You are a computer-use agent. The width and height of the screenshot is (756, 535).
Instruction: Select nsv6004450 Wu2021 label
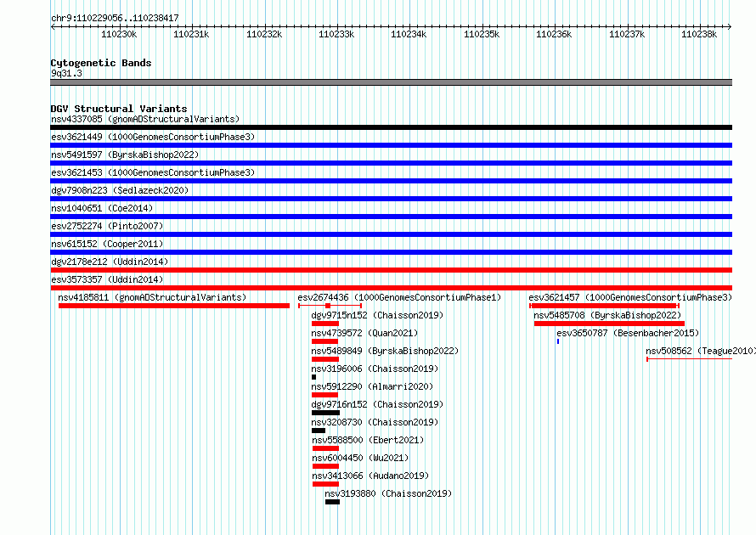(x=360, y=458)
